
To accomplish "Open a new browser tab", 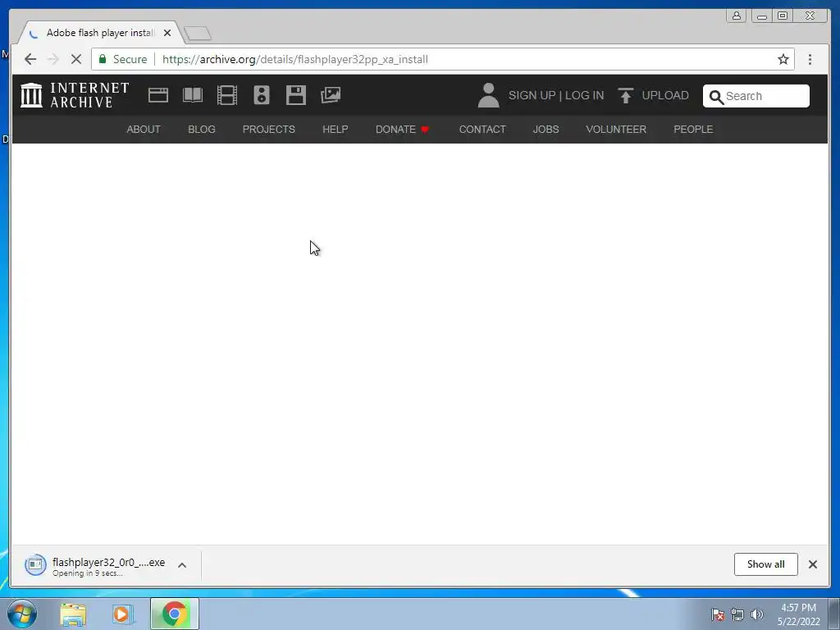I will point(197,34).
